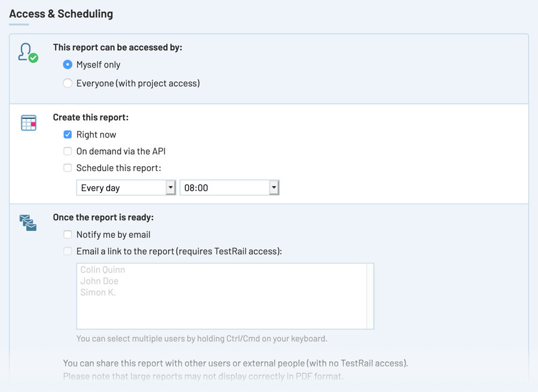This screenshot has width=538, height=392.
Task: Click the calendar schedule icon
Action: [29, 122]
